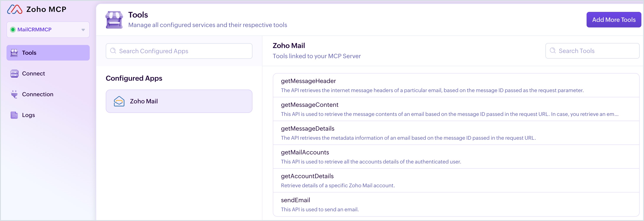Image resolution: width=644 pixels, height=221 pixels.
Task: Click the getMessageDetails metadata description text
Action: 408,138
